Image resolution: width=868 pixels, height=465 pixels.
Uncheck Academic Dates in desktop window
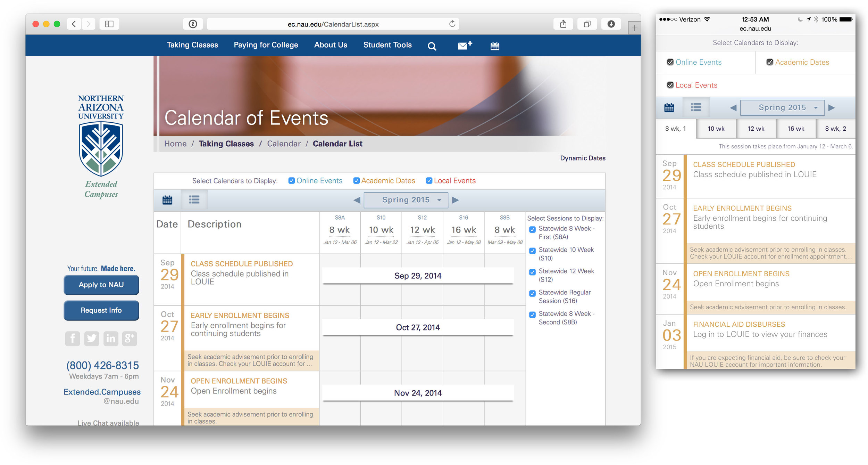pyautogui.click(x=356, y=181)
